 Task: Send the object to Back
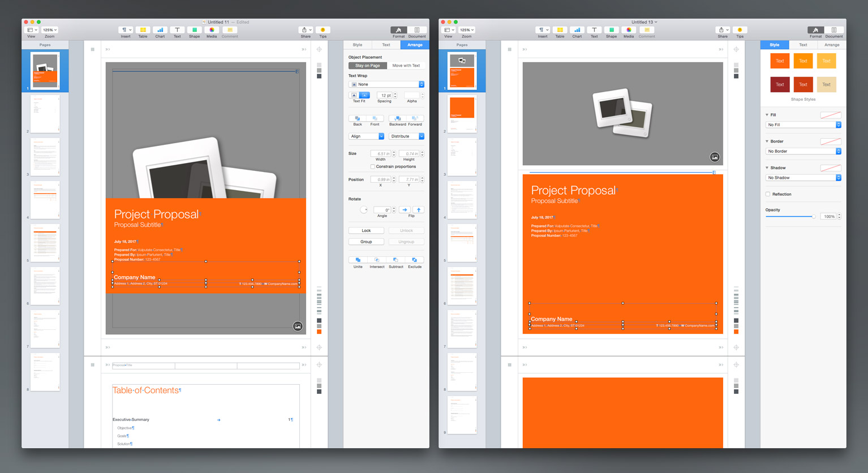[x=358, y=118]
